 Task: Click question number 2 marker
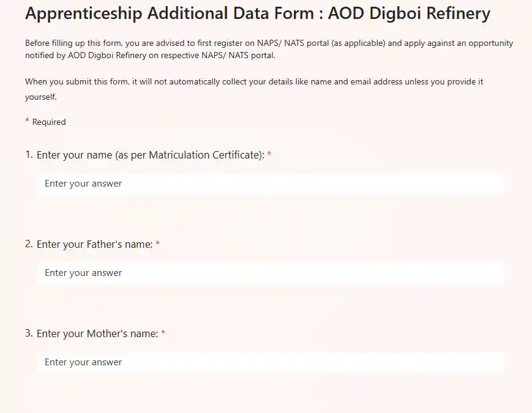pos(29,244)
